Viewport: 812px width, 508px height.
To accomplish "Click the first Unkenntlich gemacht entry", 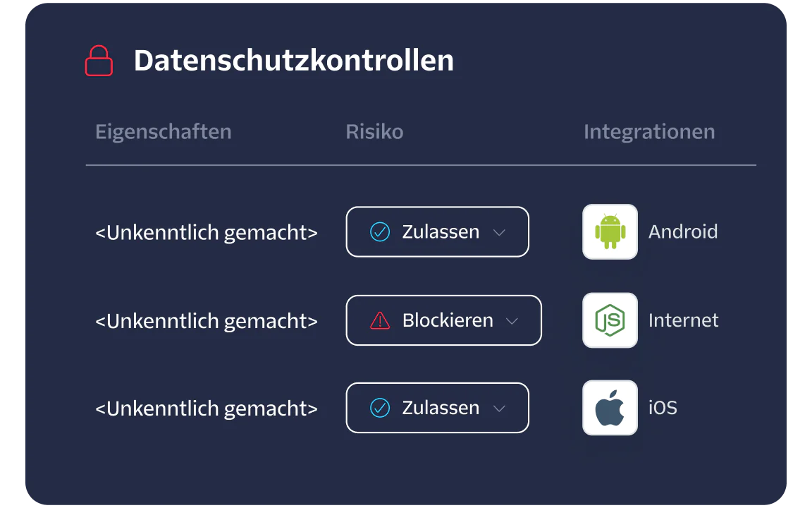I will [x=207, y=231].
